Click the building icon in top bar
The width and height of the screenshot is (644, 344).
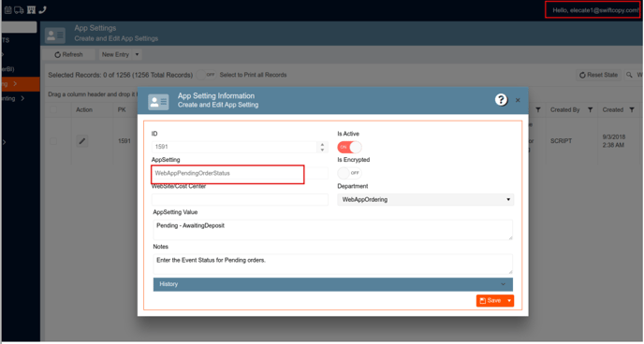[x=31, y=10]
